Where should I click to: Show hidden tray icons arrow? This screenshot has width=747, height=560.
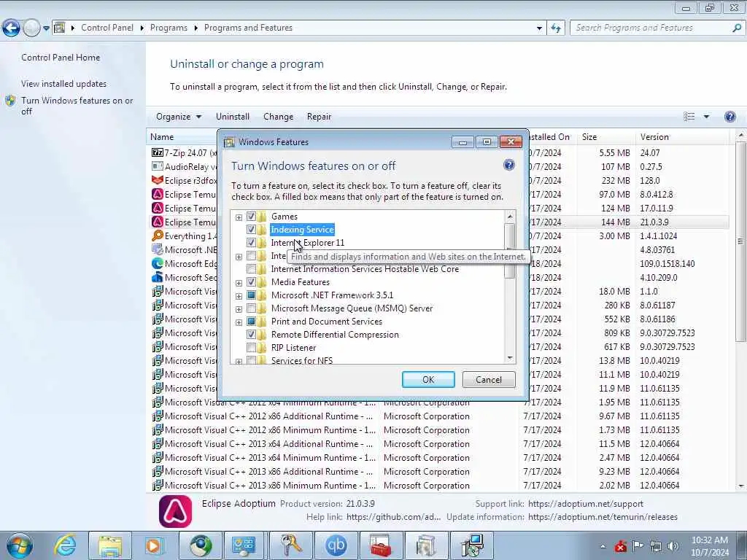[603, 547]
